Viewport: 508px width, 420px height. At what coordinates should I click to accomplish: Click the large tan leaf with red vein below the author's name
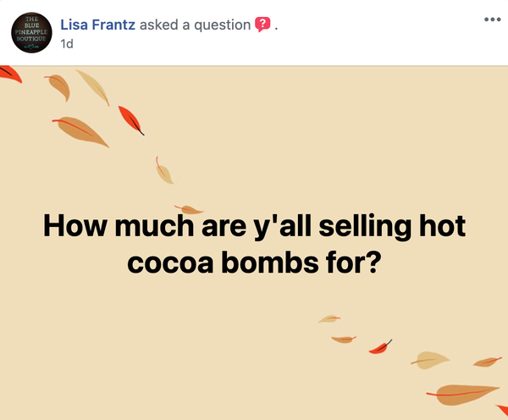click(80, 131)
